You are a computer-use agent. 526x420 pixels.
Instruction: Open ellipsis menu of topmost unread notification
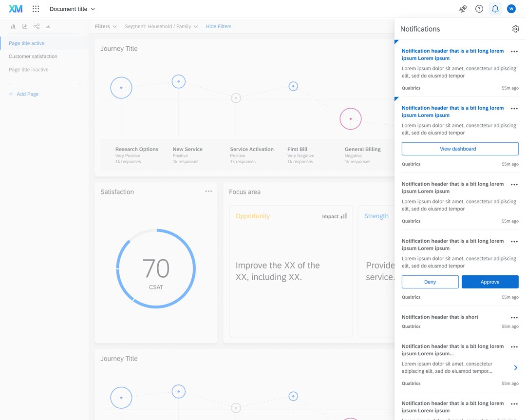coord(514,51)
